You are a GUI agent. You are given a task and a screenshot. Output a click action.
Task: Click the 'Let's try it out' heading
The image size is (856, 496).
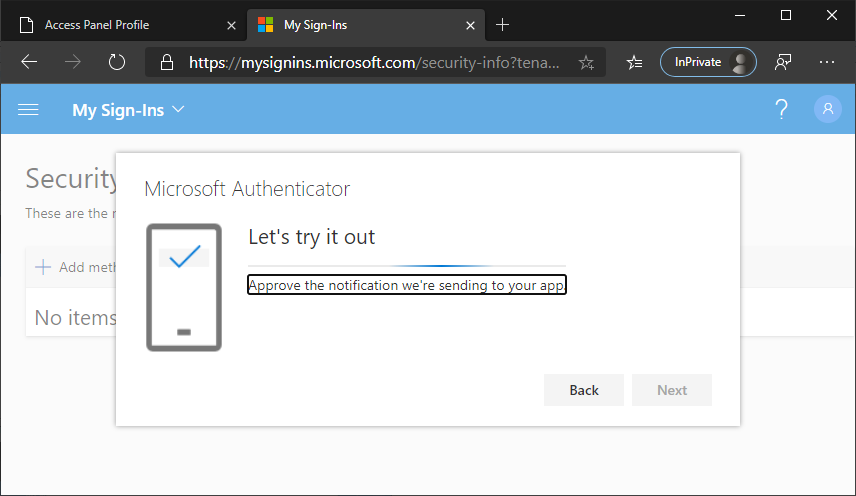311,237
